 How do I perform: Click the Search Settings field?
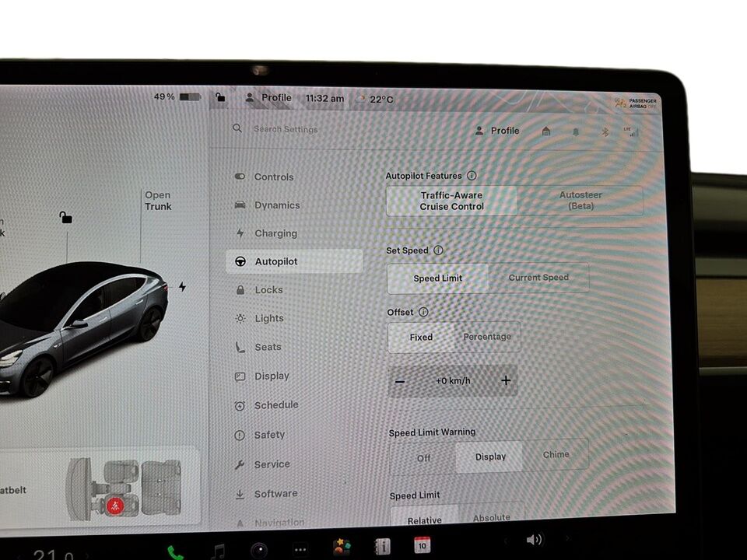[286, 129]
